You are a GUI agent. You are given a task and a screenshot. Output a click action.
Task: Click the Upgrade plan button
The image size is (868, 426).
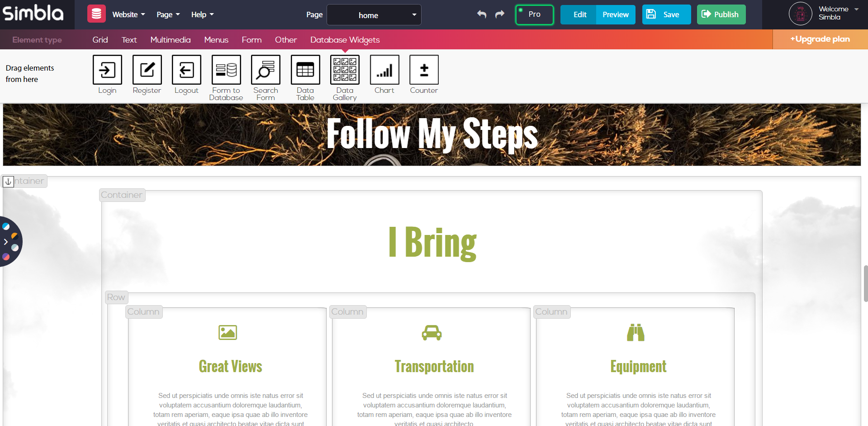click(820, 39)
